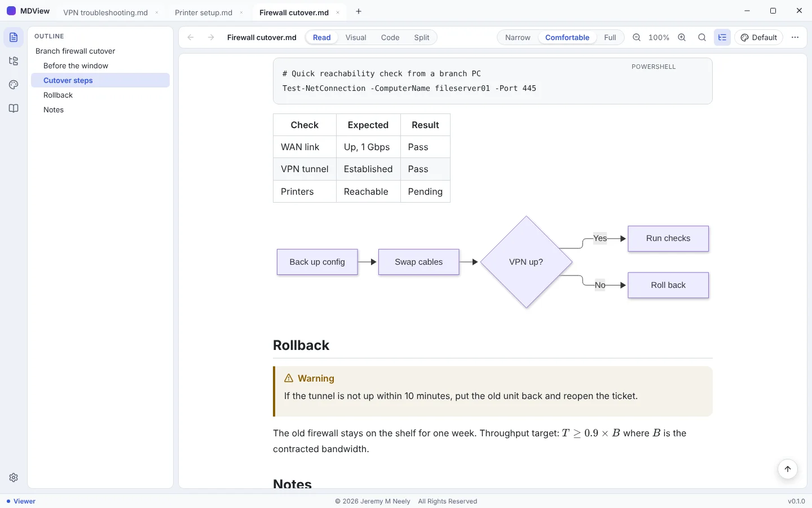Open search with the magnifier icon
Image resolution: width=812 pixels, height=508 pixels.
[x=702, y=38]
